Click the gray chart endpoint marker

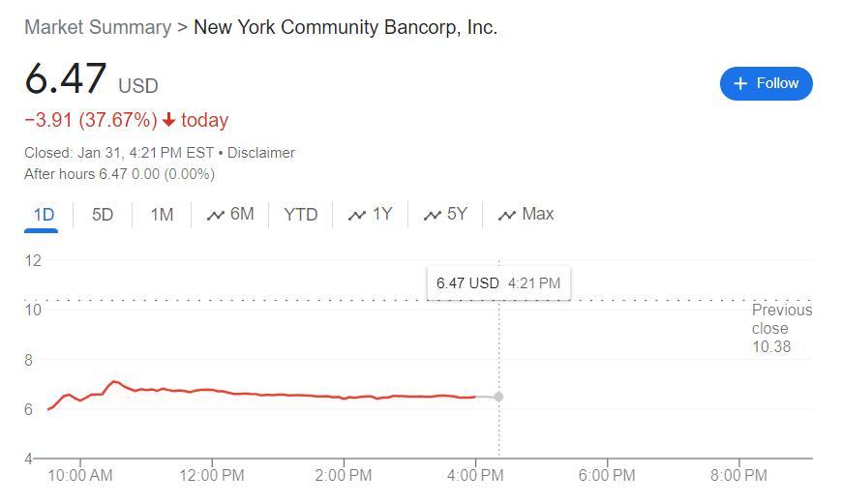pos(498,397)
